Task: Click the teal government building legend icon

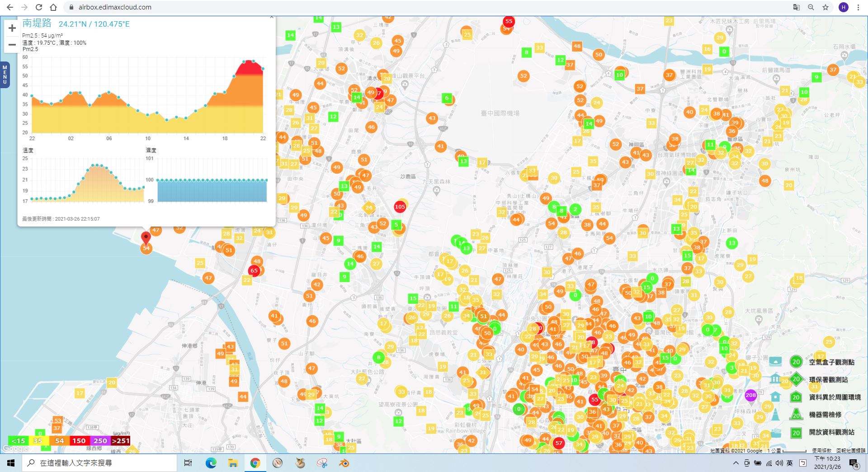Action: [x=775, y=379]
